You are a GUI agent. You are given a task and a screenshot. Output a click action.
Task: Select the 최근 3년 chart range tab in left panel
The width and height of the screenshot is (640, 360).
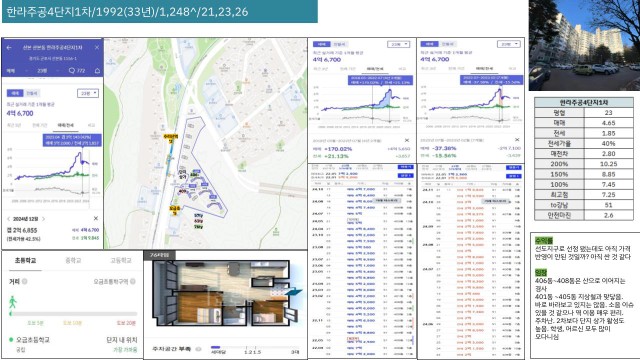coord(14,125)
